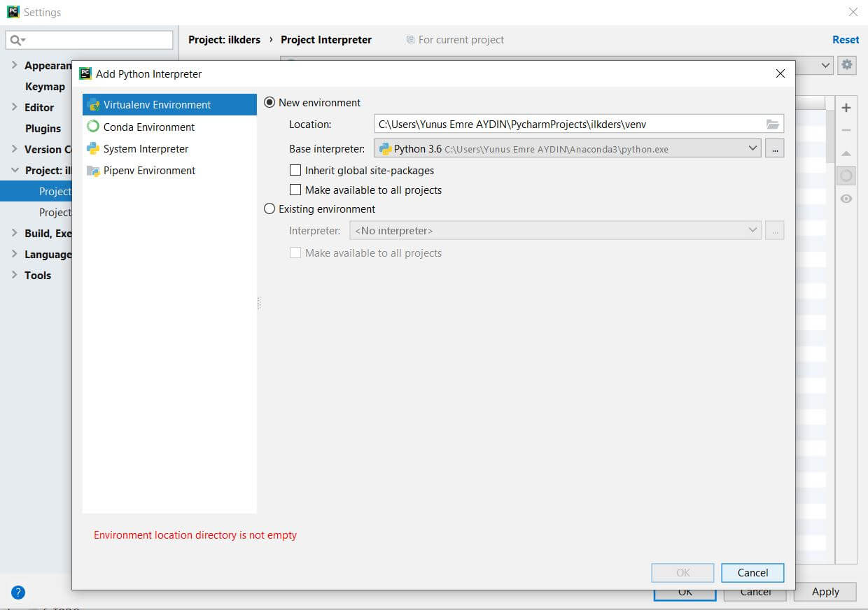Click the Pipenv Environment folder icon
Viewport: 868px width, 610px height.
click(x=93, y=170)
